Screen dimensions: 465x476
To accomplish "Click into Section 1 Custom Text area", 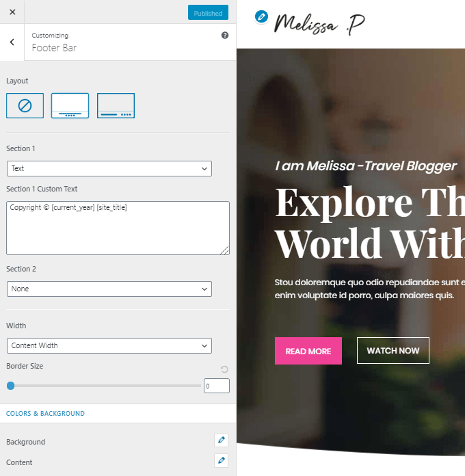I will click(118, 228).
